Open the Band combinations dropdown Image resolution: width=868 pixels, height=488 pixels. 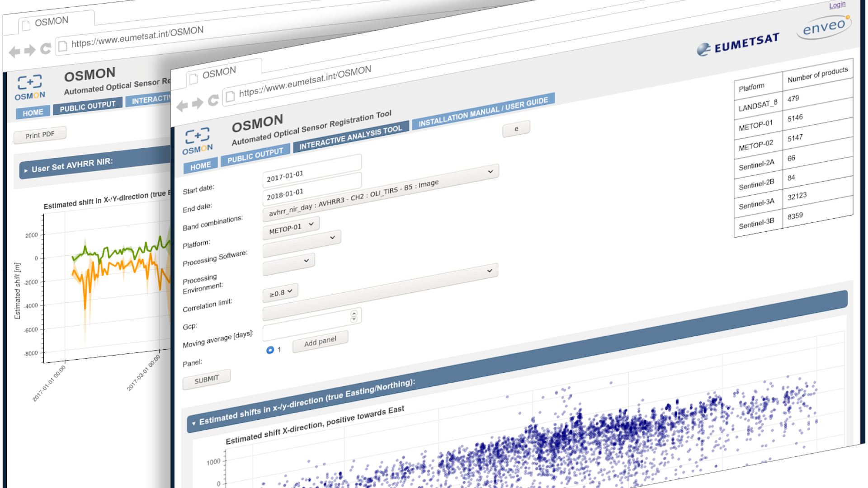[381, 192]
